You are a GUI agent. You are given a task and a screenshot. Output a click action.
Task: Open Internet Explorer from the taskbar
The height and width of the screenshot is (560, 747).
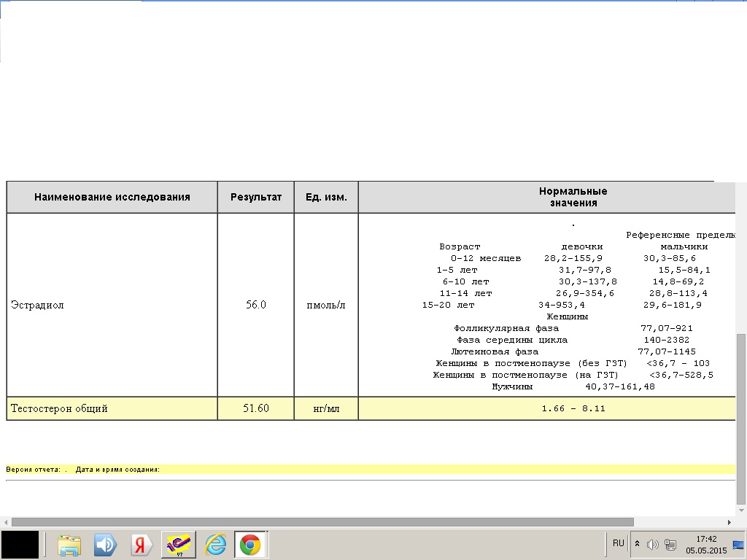215,545
